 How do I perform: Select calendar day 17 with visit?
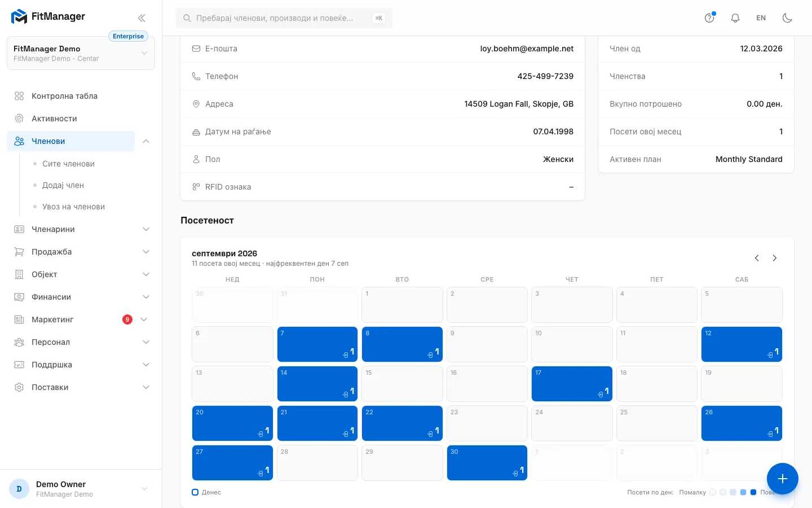pyautogui.click(x=572, y=384)
